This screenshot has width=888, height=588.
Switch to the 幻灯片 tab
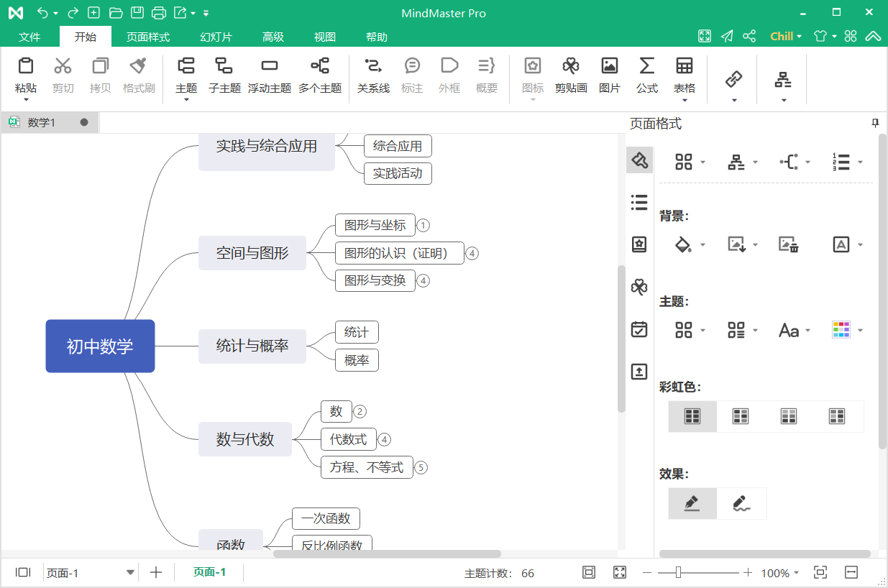(216, 37)
